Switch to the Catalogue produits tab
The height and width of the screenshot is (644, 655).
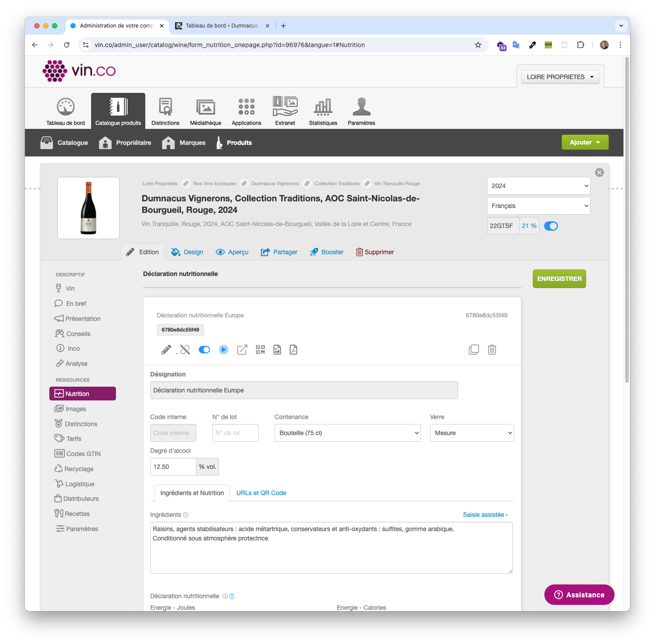pos(118,111)
